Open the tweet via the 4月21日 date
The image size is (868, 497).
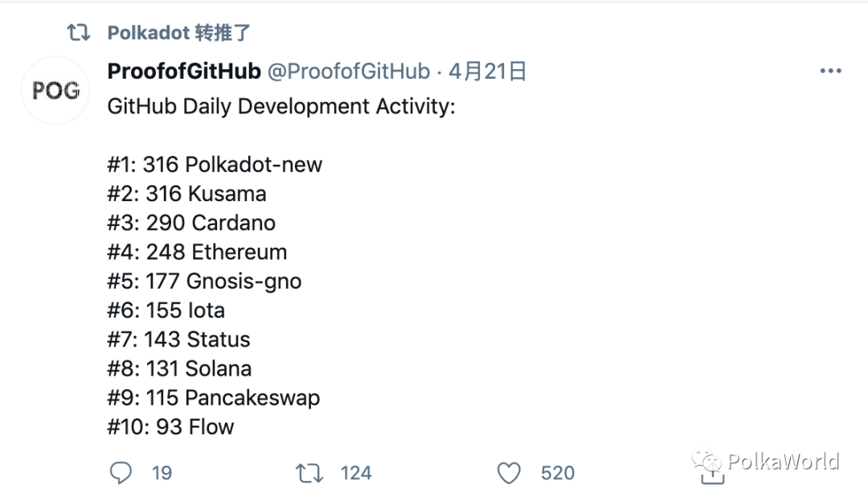tap(488, 72)
